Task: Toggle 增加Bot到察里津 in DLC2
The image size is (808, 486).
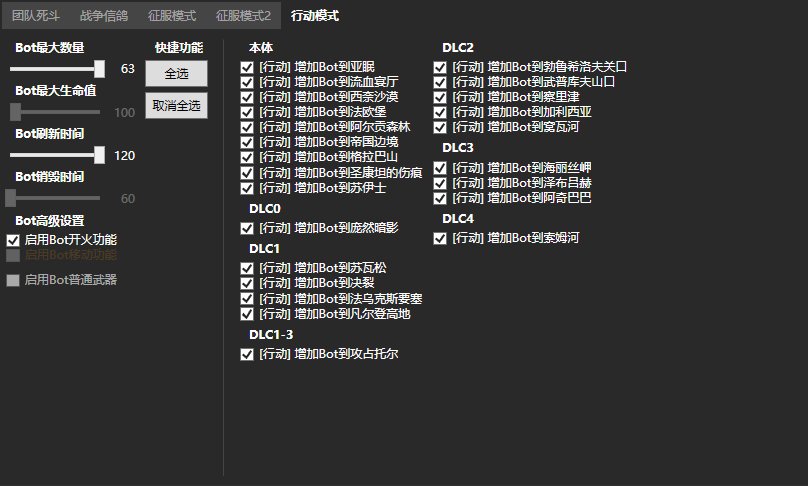Action: (440, 97)
